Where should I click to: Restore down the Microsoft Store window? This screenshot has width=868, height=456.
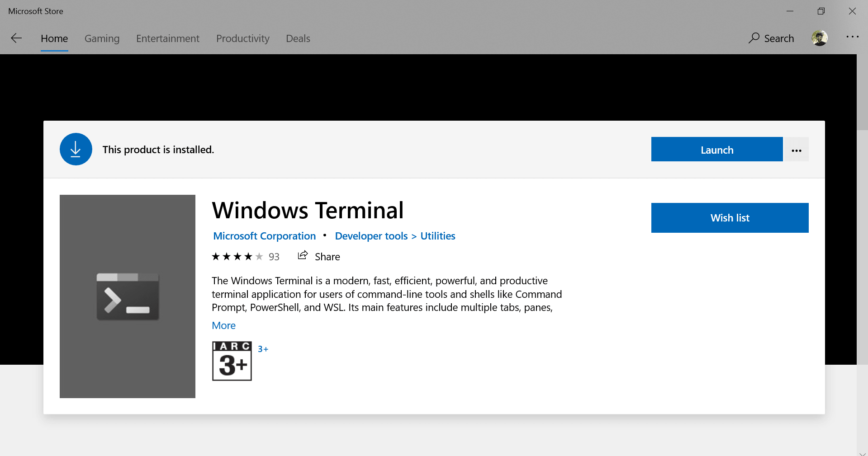tap(821, 11)
